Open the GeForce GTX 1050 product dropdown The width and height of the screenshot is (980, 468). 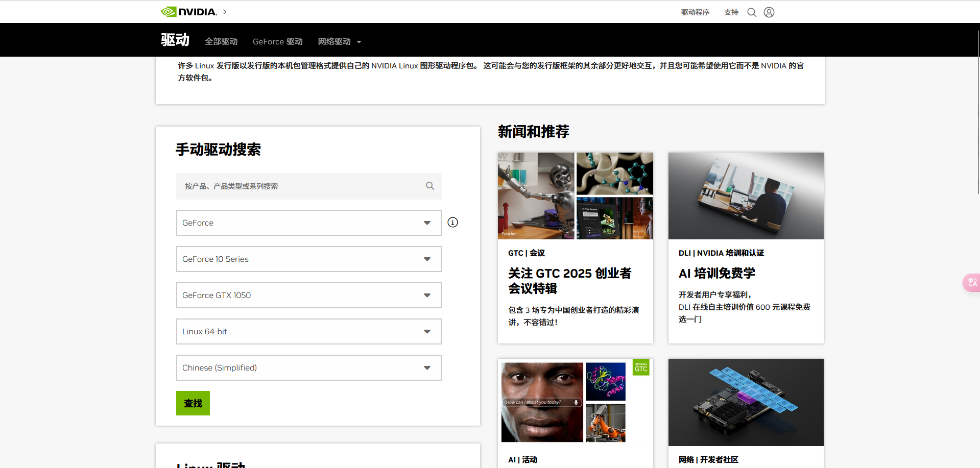click(309, 295)
